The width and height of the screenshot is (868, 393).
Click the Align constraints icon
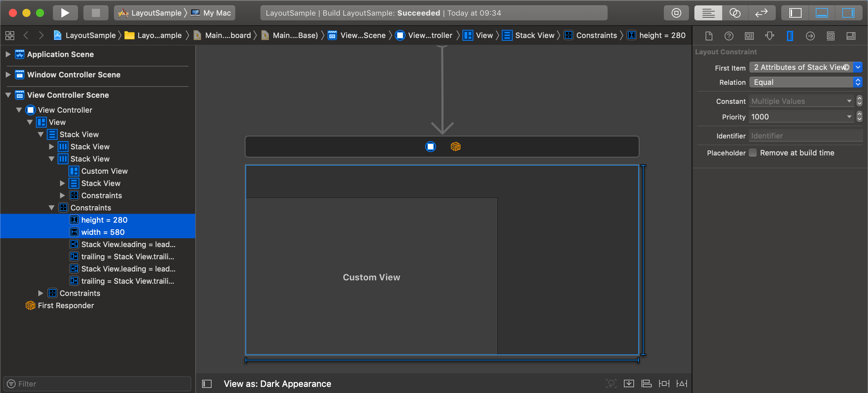coord(646,383)
